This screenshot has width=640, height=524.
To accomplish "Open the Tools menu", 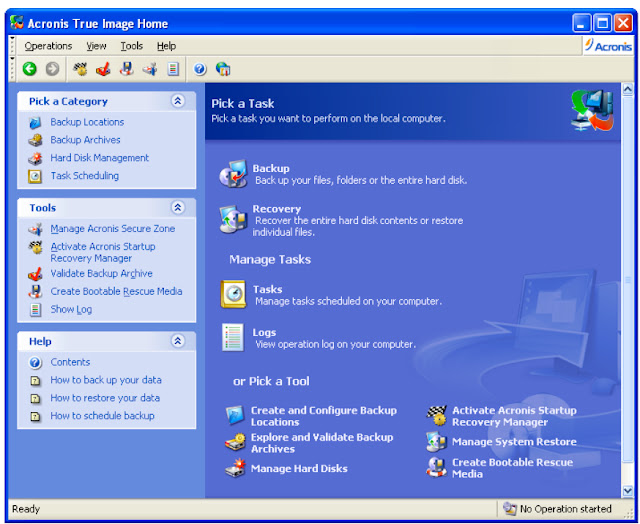I will pyautogui.click(x=131, y=46).
